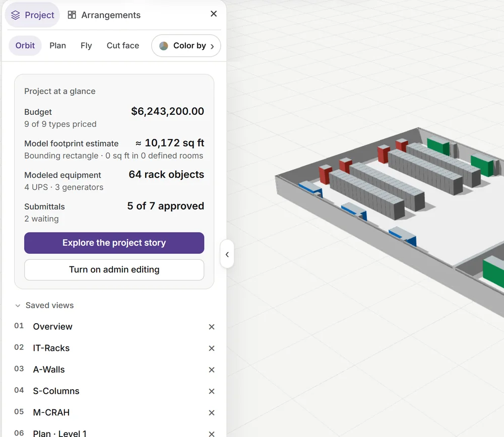Viewport: 504px width, 437px height.
Task: Close the side panel with the X
Action: click(214, 14)
